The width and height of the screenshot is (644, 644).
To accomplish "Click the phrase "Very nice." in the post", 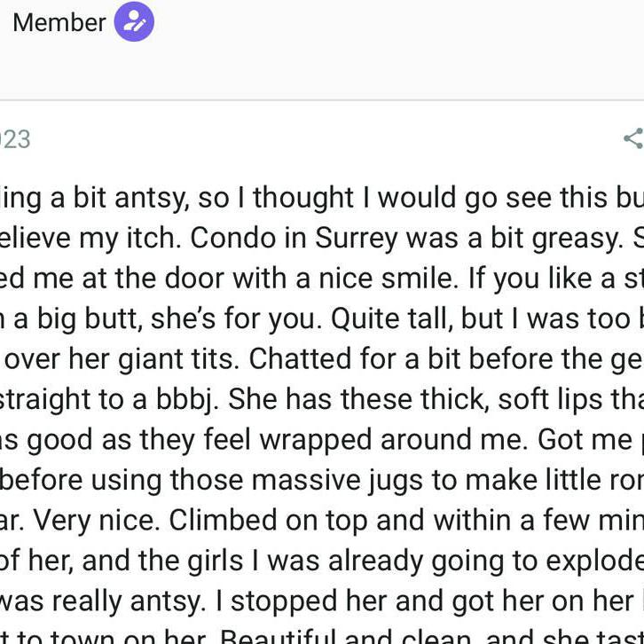I will pos(97,521).
